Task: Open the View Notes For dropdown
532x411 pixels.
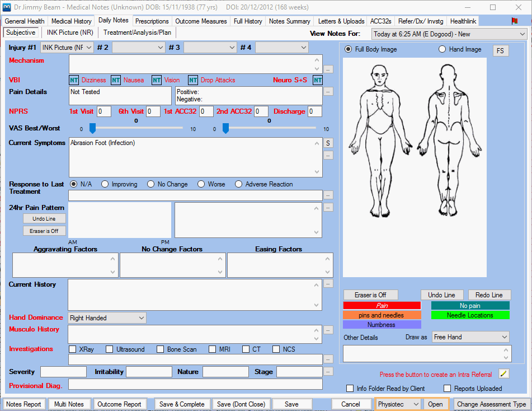Action: [448, 34]
